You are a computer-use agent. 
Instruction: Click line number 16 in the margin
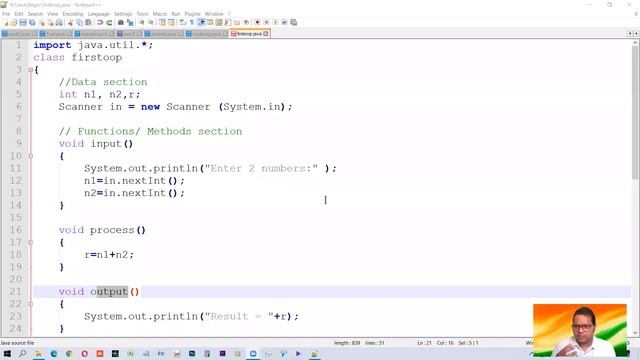[16, 230]
